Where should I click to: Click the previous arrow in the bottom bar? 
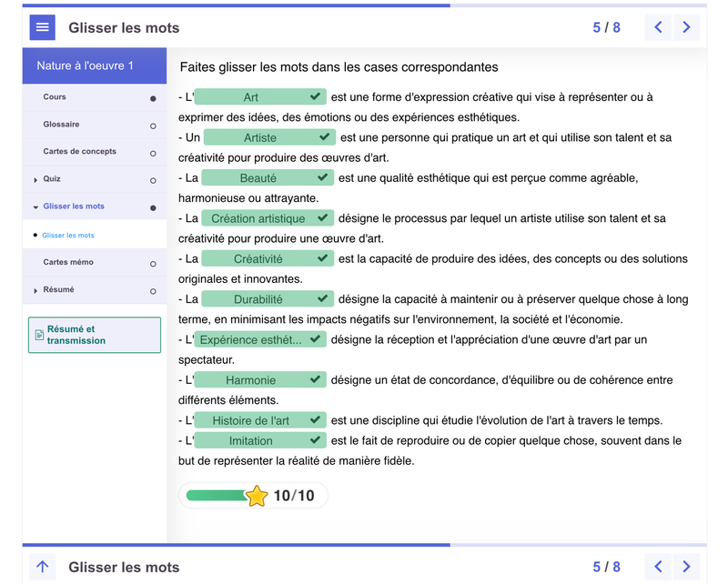[658, 567]
